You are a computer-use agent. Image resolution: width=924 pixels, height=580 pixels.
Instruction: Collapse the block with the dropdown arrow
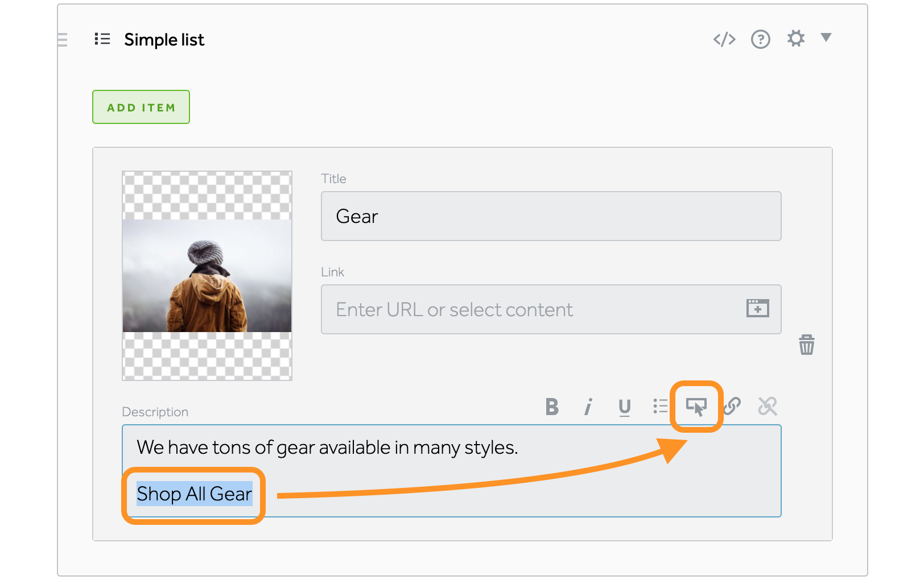point(826,39)
